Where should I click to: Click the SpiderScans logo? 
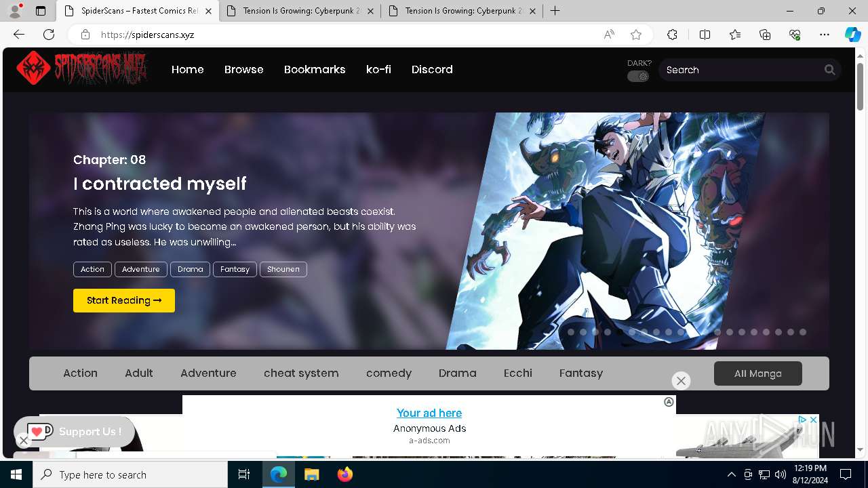coord(82,68)
